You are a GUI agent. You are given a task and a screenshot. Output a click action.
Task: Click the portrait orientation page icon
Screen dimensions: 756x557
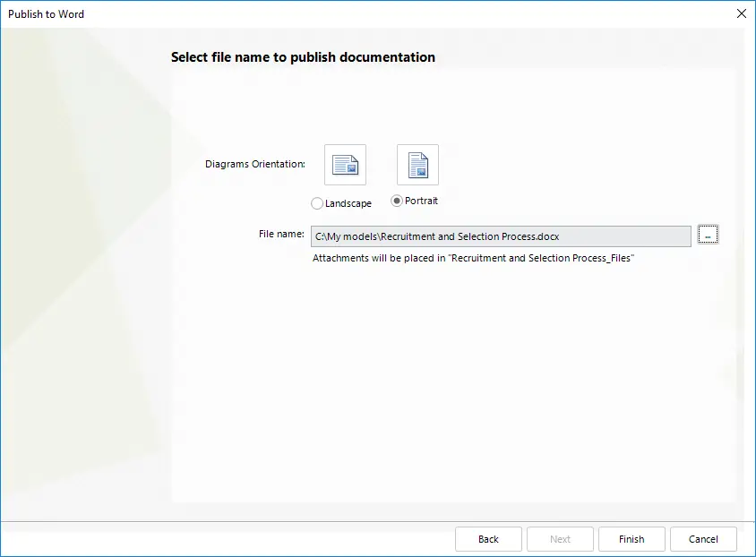point(417,165)
